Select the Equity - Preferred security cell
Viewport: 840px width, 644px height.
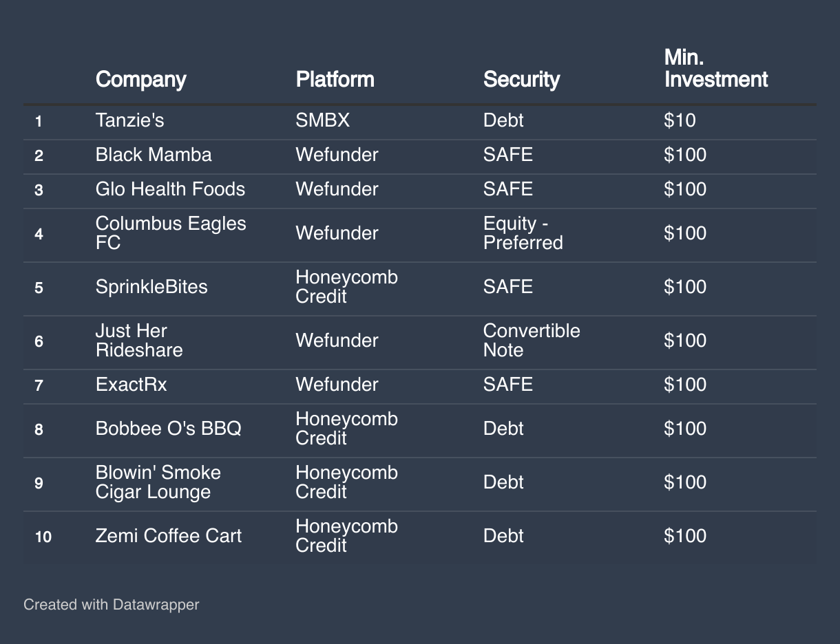[523, 233]
